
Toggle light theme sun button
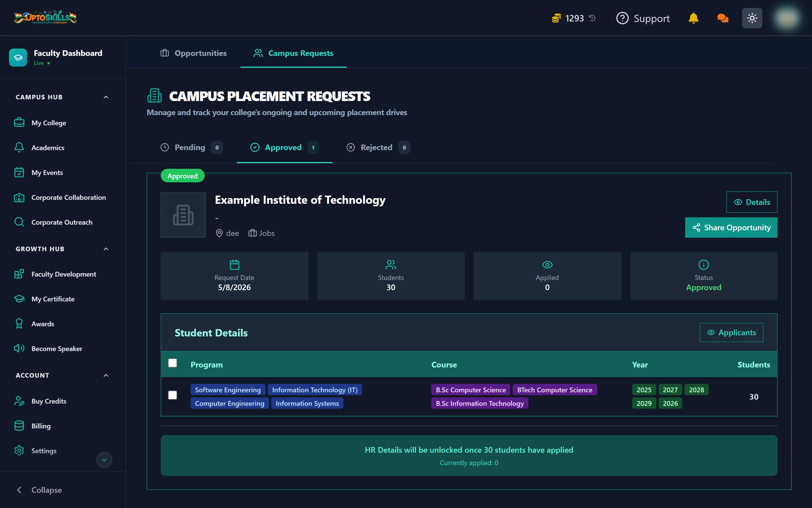[752, 18]
